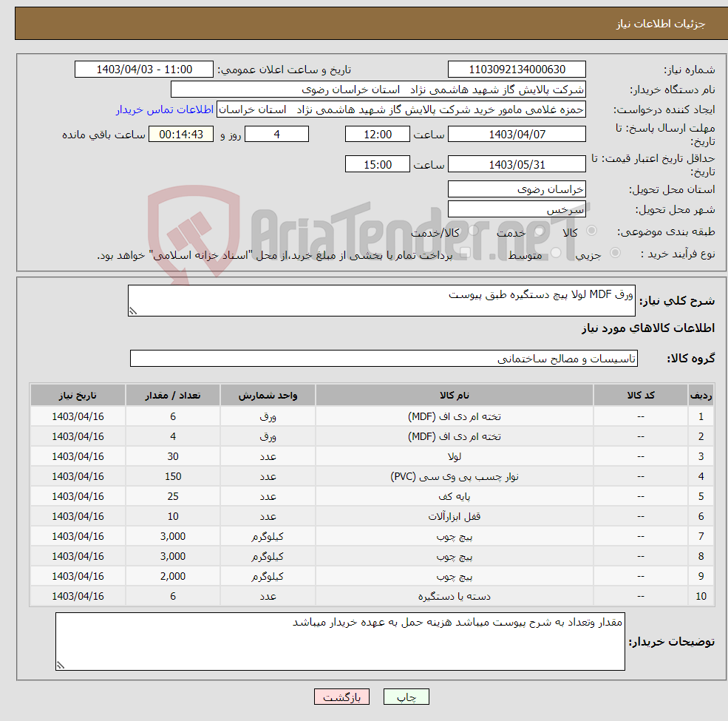
Task: Click the شرح کلی نیاز description textarea
Action: point(381,300)
